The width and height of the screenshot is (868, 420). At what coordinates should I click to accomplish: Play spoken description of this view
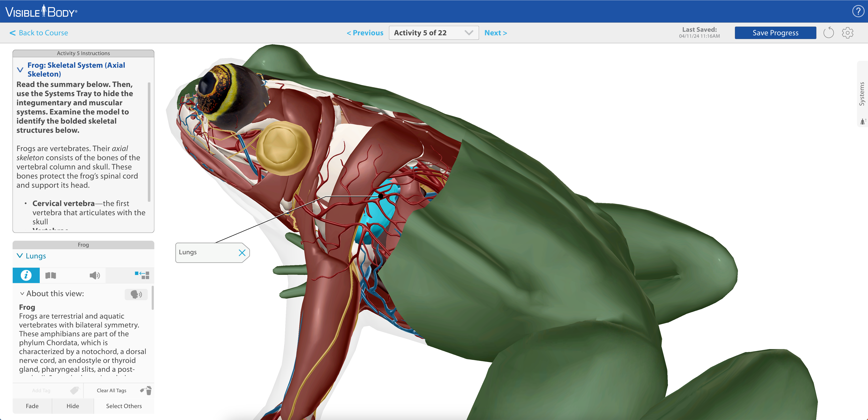click(136, 294)
